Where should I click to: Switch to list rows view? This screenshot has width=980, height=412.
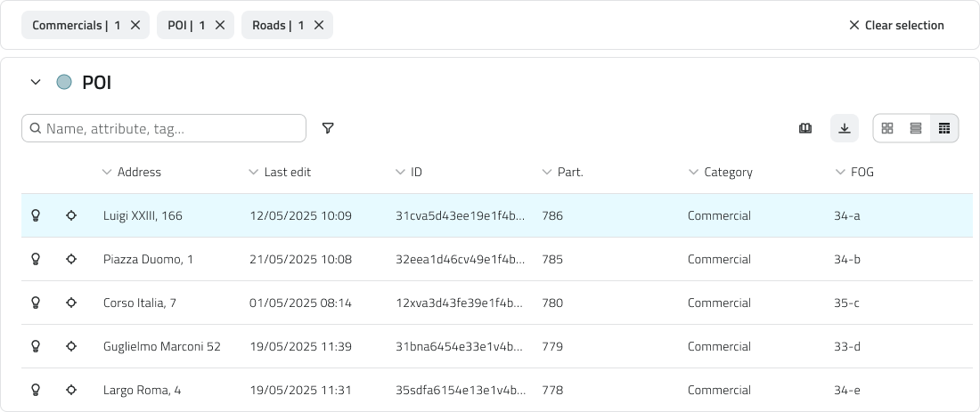[x=916, y=129]
